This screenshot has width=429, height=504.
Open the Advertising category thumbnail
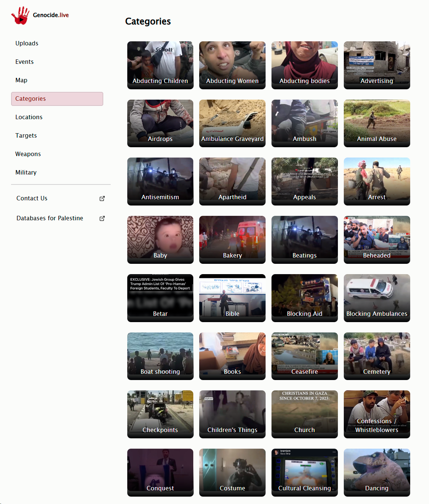(x=377, y=65)
